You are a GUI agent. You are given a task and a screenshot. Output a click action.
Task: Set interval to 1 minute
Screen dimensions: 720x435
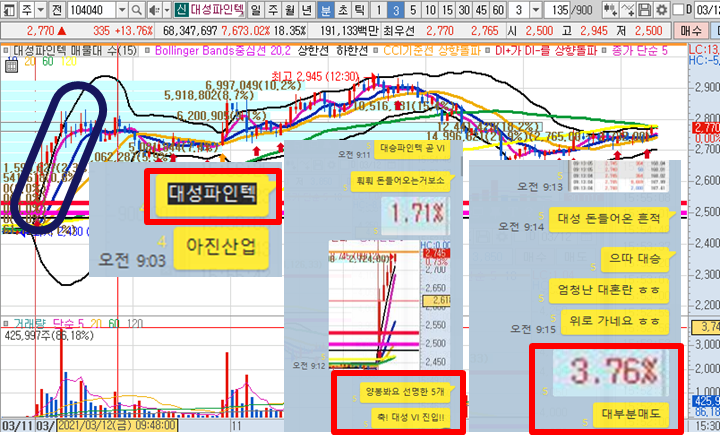point(378,10)
